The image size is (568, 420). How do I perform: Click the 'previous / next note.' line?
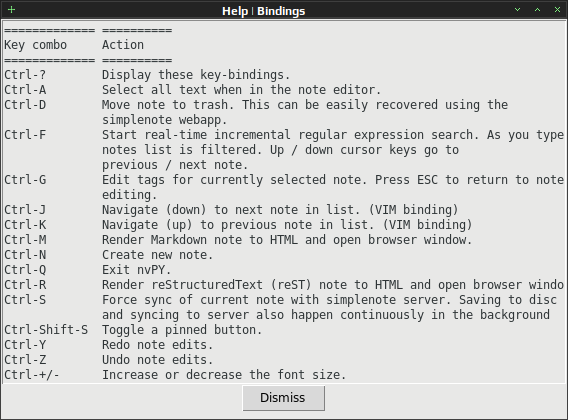click(175, 165)
